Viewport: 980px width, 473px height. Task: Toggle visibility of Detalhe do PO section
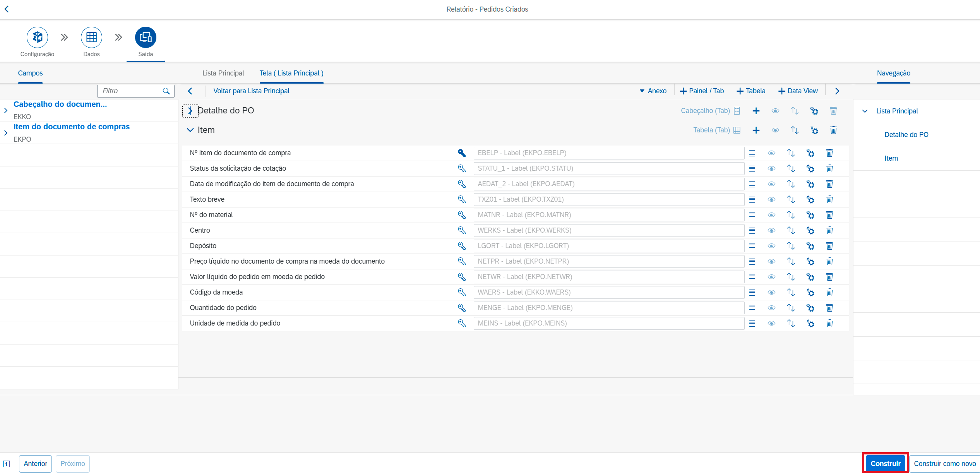click(x=775, y=111)
